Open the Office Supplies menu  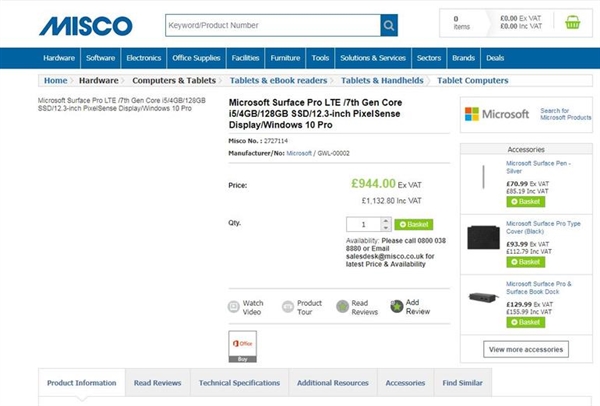(196, 58)
